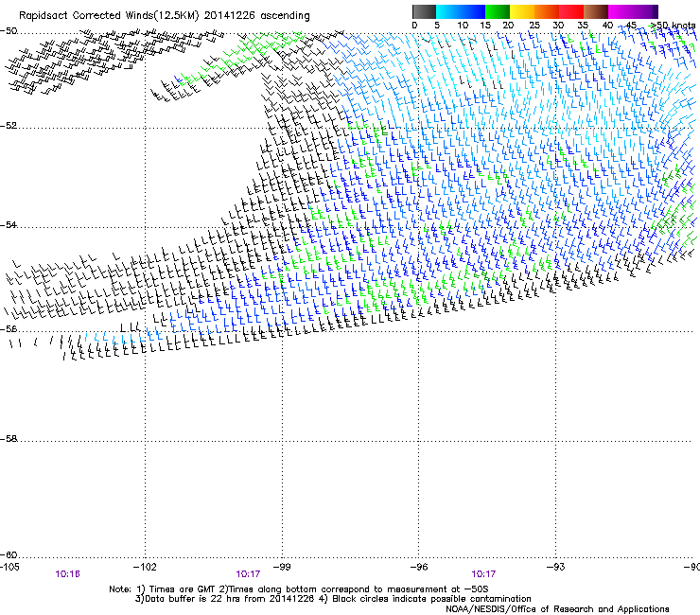The width and height of the screenshot is (700, 615).
Task: Click the longitude label -102
Action: click(145, 567)
